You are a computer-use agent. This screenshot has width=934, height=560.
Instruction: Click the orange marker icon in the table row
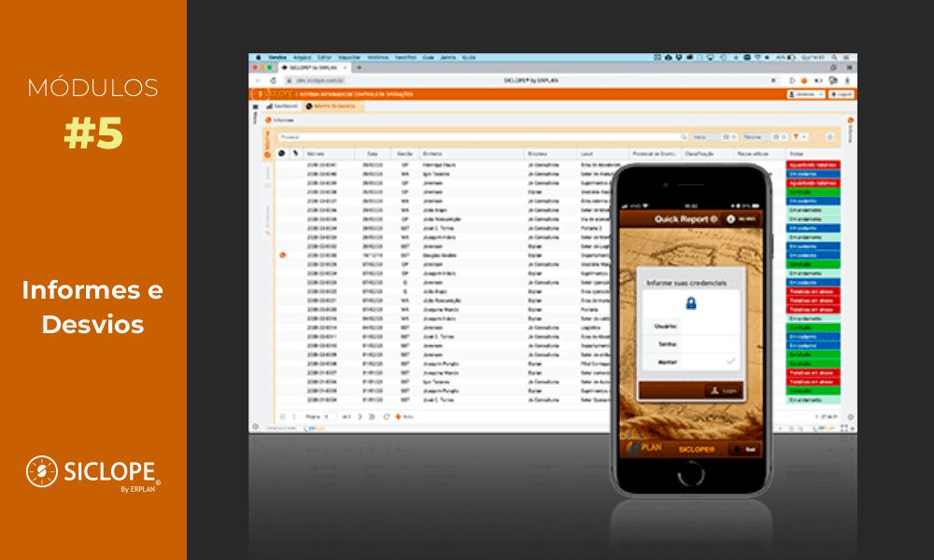click(x=282, y=256)
